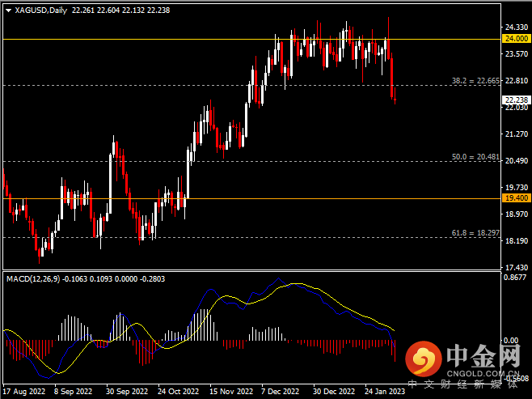Click the XAGUSD,Daily chart title
Image resolution: width=532 pixels, height=399 pixels.
(41, 10)
